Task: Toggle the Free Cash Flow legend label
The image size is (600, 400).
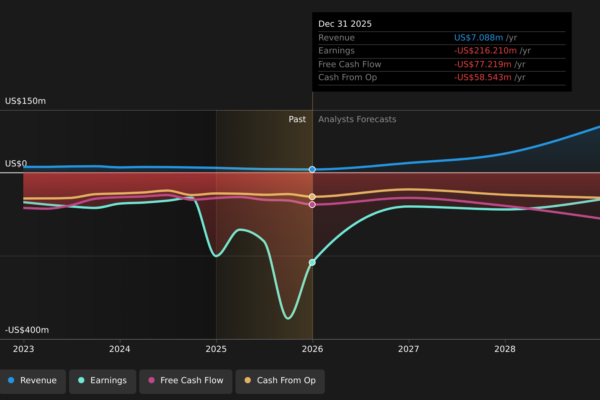Action: [x=189, y=381]
